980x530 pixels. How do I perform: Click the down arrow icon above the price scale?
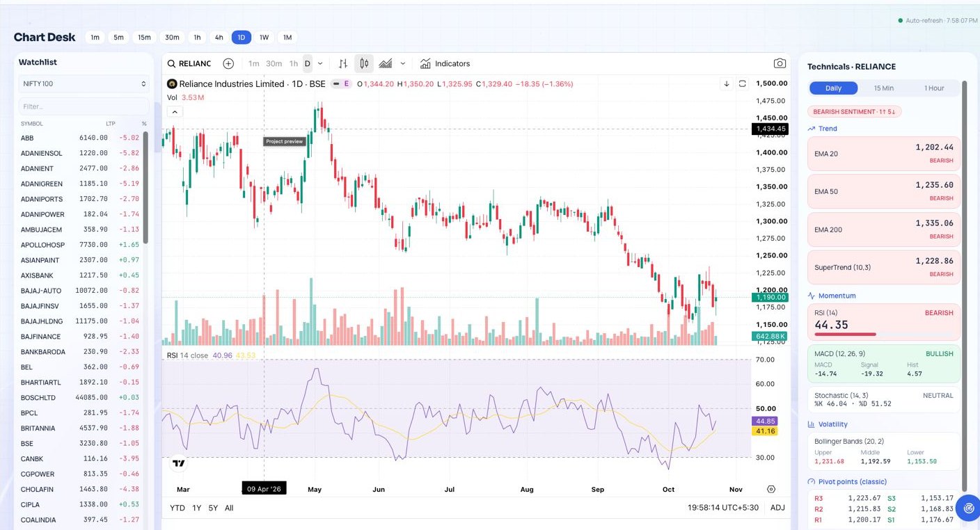[727, 83]
